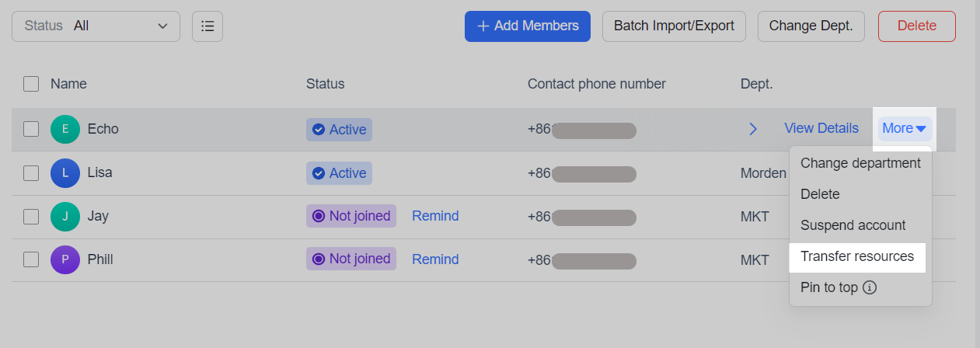The height and width of the screenshot is (348, 980).
Task: Open View Details for Echo
Action: coord(821,128)
